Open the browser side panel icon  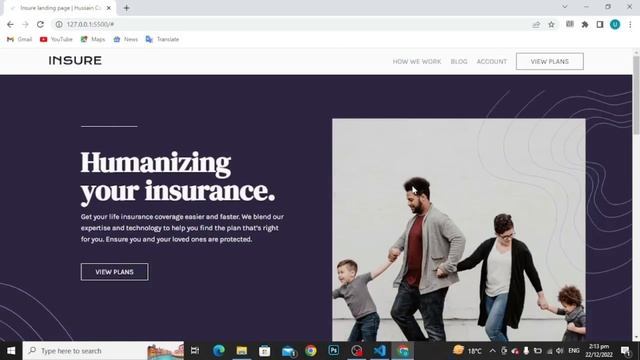point(600,24)
